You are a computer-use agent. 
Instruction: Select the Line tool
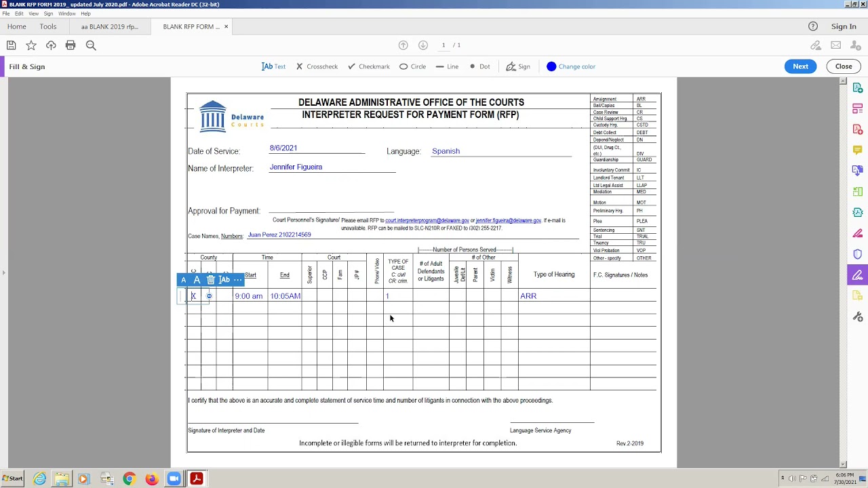(x=447, y=66)
